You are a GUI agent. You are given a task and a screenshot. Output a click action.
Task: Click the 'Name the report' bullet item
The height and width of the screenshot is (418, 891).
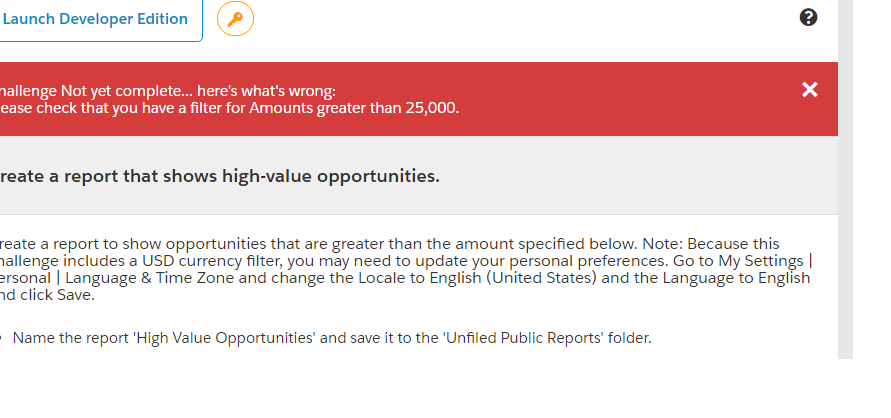pos(331,338)
